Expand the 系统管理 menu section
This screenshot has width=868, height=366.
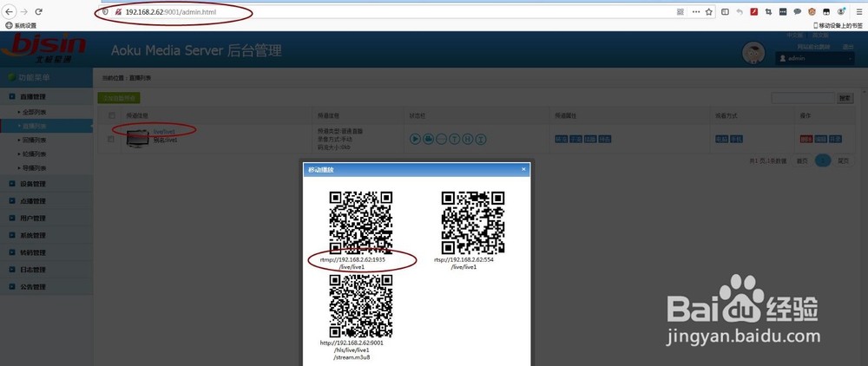47,235
